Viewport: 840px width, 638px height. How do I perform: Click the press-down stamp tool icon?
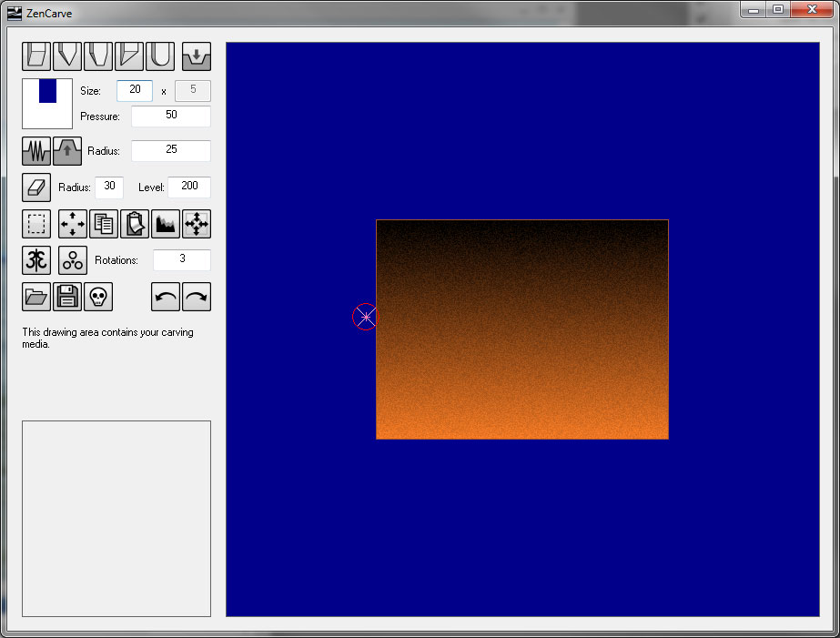tap(197, 56)
